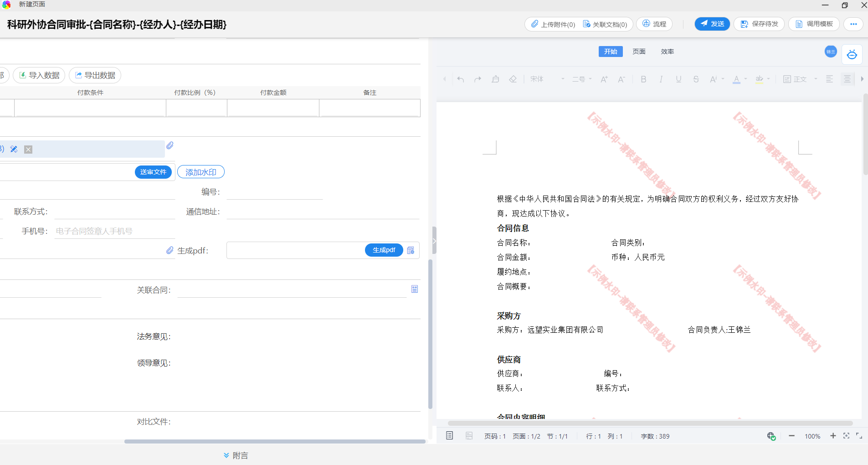Zoom in with plus icon
The image size is (868, 465).
pyautogui.click(x=833, y=436)
